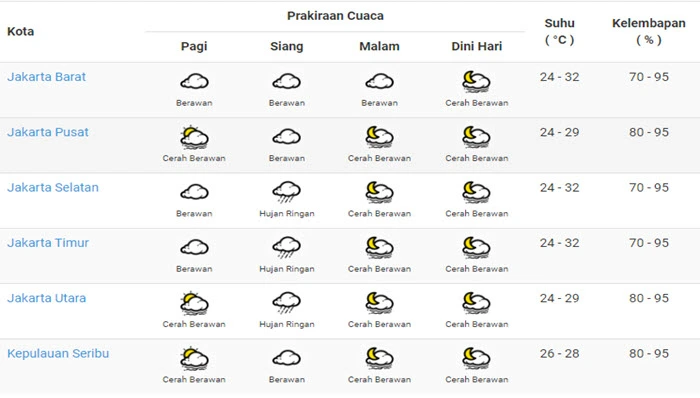This screenshot has width=700, height=398.
Task: Open the Jakarta Selatan city link
Action: click(53, 187)
